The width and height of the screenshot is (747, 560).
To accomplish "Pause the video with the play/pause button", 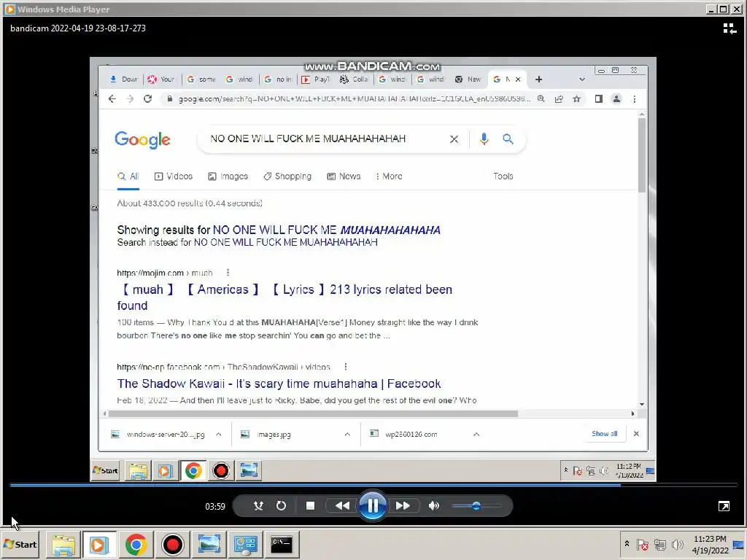I will coord(373,505).
